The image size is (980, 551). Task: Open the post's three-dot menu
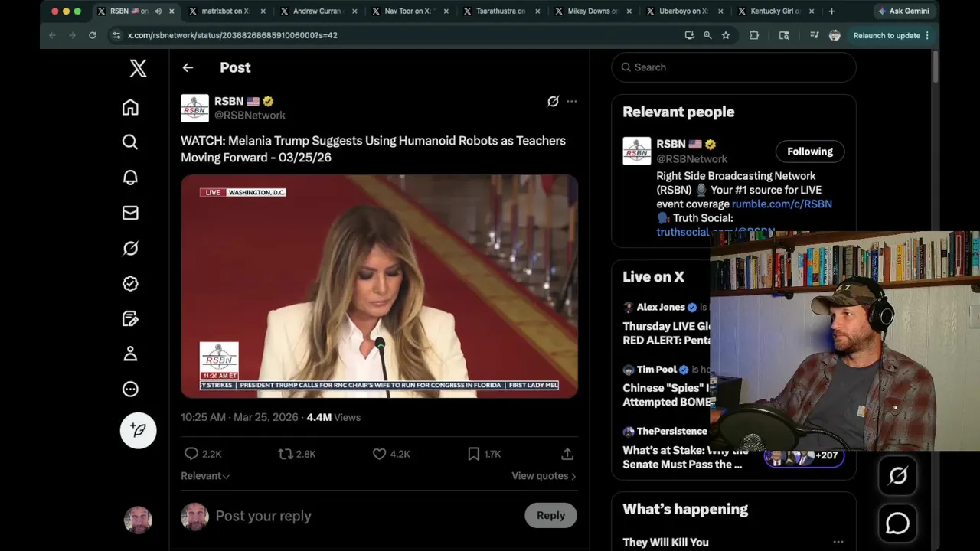tap(571, 101)
